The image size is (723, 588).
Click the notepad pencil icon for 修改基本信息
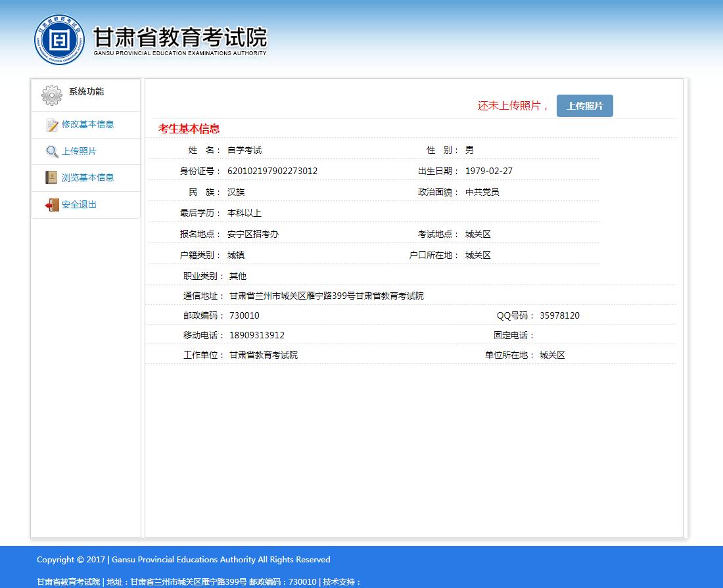52,125
